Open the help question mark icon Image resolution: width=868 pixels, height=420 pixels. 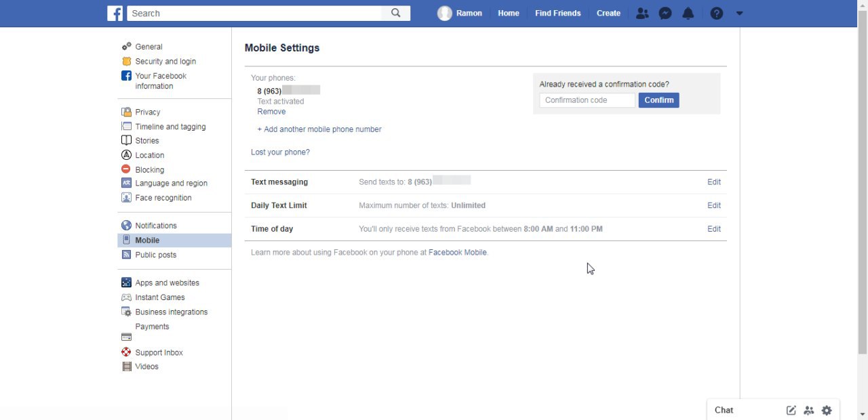click(717, 14)
